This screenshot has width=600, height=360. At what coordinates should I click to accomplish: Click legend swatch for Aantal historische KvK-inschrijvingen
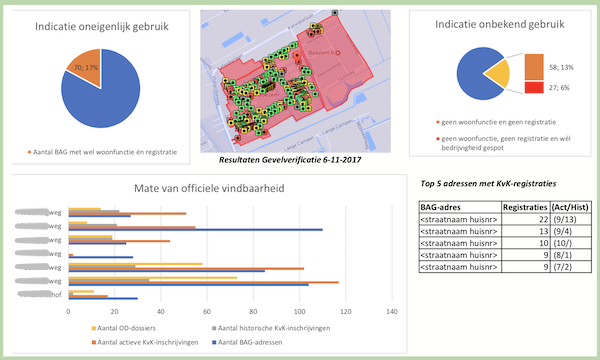click(x=214, y=328)
